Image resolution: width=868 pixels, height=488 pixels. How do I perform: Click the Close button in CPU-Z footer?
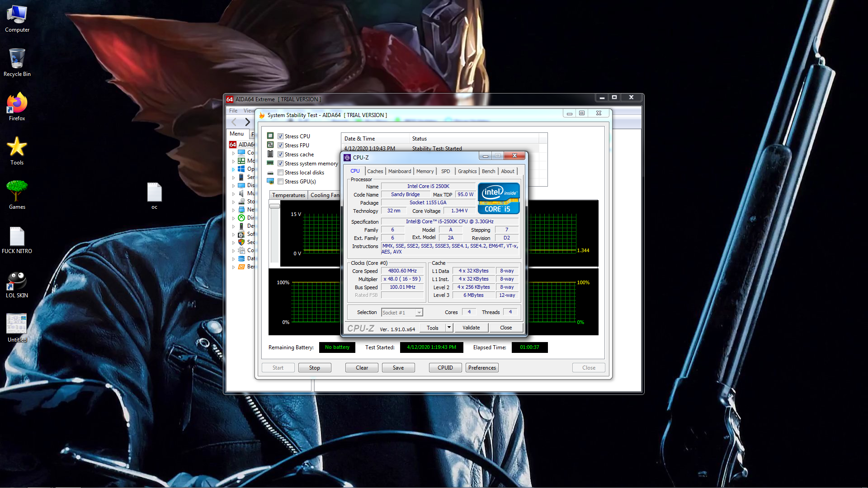506,328
